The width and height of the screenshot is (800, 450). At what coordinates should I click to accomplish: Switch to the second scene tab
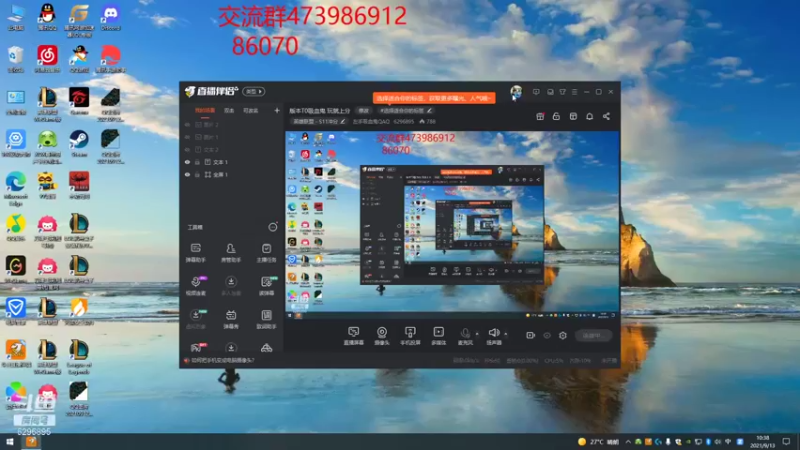click(x=229, y=110)
